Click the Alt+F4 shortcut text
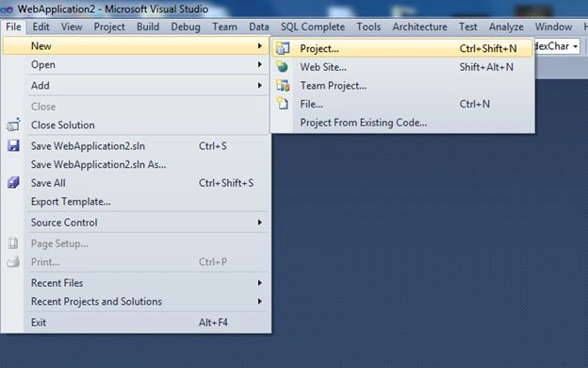Image resolution: width=588 pixels, height=368 pixels. (x=213, y=322)
